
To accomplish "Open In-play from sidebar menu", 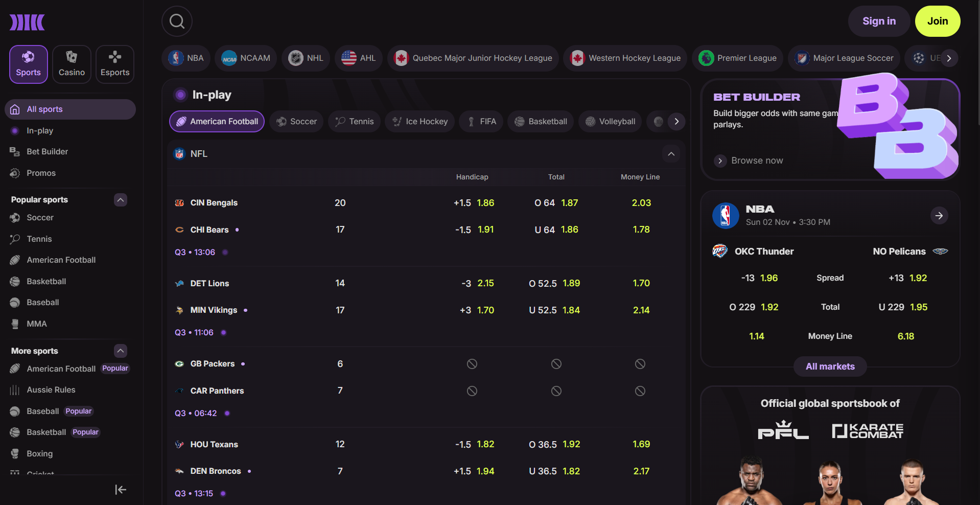I will [40, 131].
